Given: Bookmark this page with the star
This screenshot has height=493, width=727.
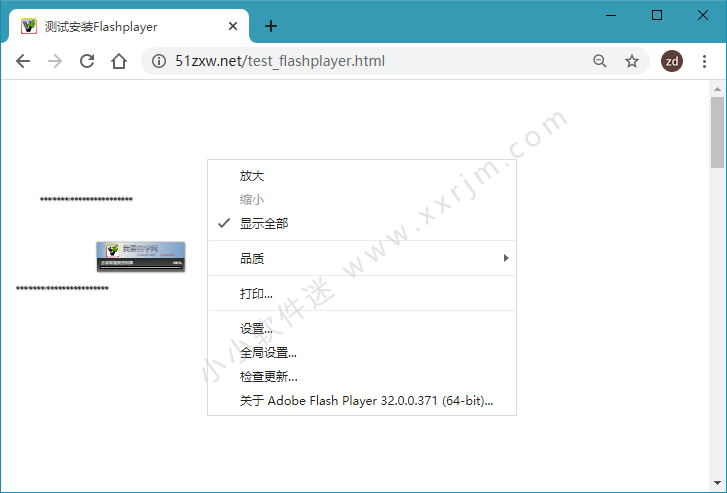Looking at the screenshot, I should pos(631,61).
